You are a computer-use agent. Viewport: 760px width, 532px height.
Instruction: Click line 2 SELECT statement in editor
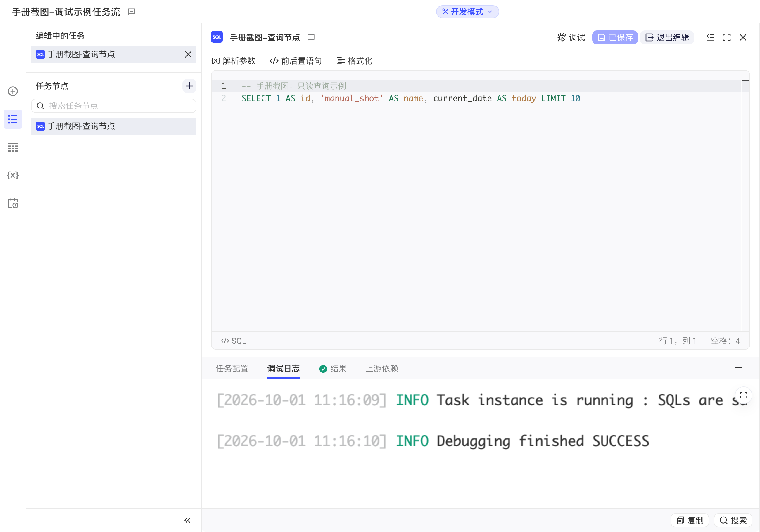(411, 98)
